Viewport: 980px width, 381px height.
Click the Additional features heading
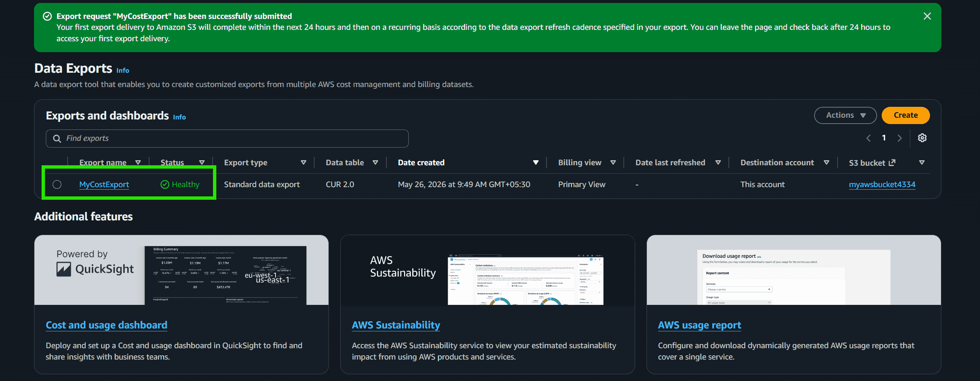pyautogui.click(x=84, y=217)
